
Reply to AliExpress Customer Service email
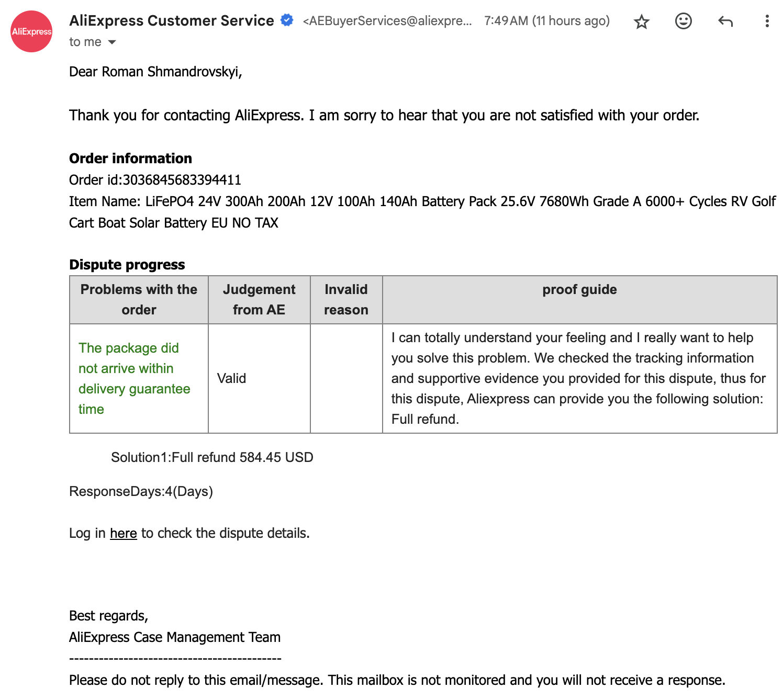725,21
